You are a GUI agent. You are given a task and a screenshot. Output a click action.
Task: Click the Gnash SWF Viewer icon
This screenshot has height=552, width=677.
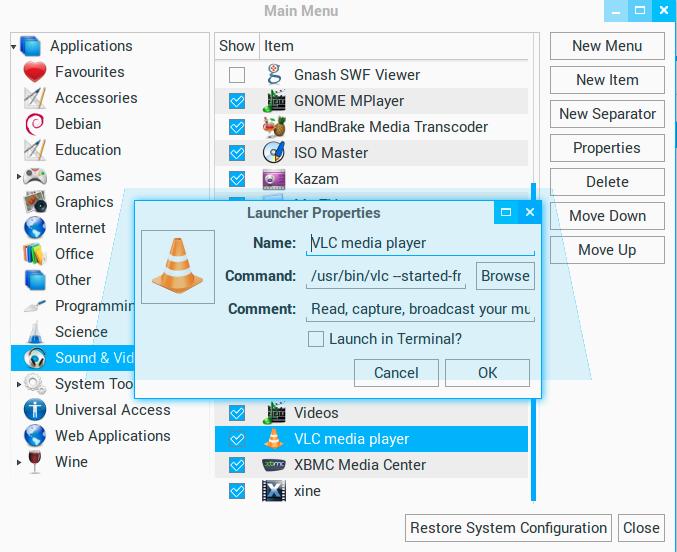pos(274,75)
